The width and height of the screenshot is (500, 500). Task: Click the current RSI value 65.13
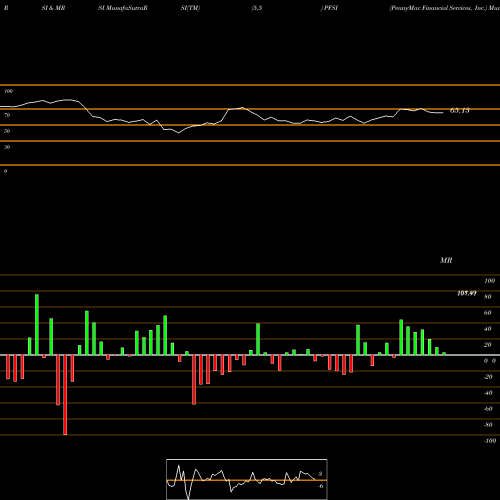[460, 111]
